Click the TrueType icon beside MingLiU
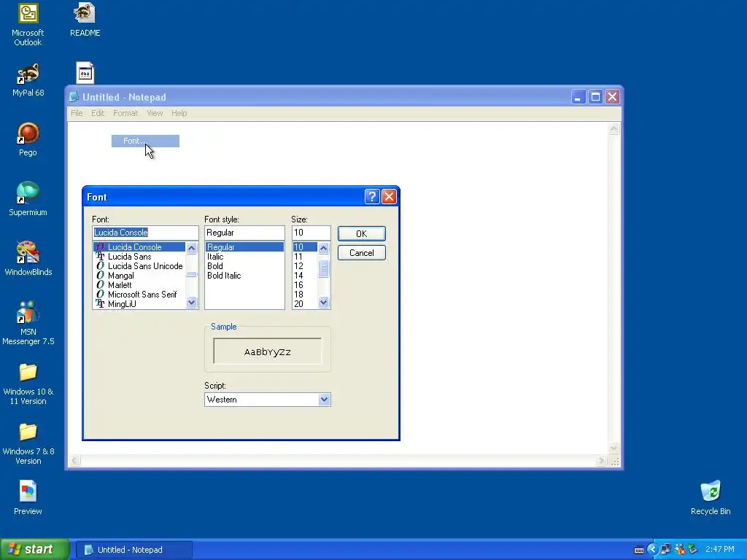This screenshot has height=560, width=747. click(100, 304)
